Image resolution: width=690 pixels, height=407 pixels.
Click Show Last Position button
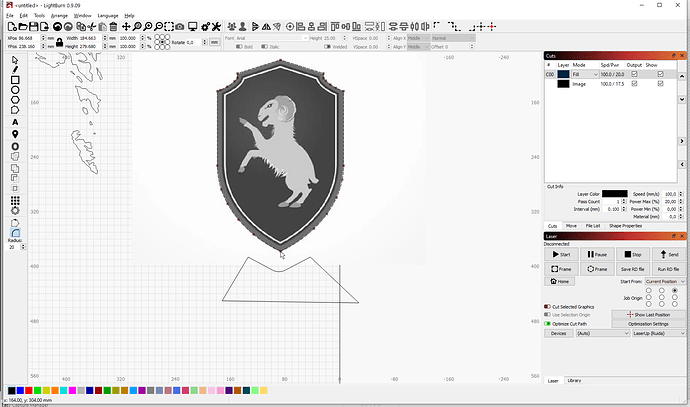[x=648, y=315]
